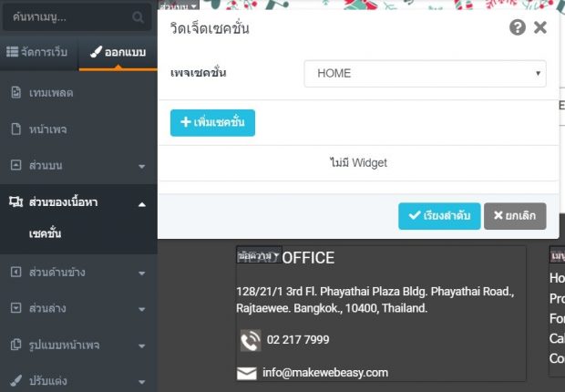Close the วิดเจ็ตเซคชั่น dialog
565x392 pixels.
pos(540,27)
